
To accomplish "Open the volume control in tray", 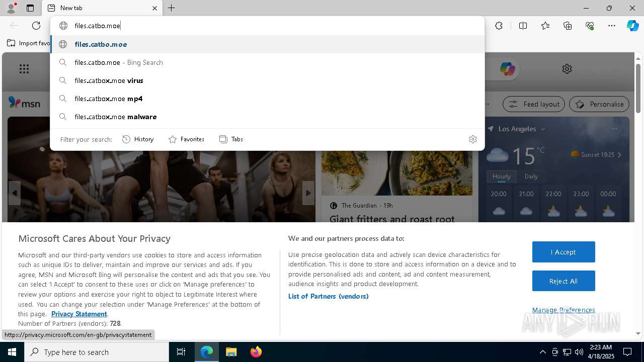I will point(579,352).
